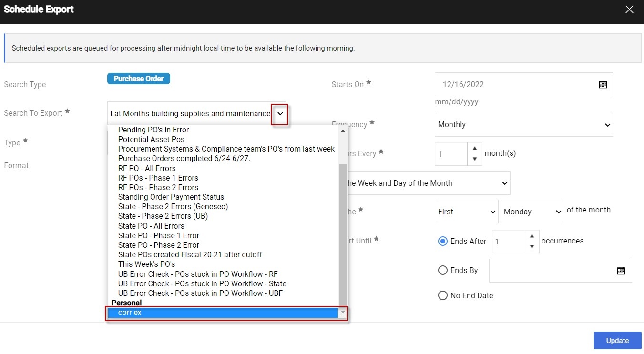Increment the occurrences count up arrow
The height and width of the screenshot is (354, 644).
point(532,236)
